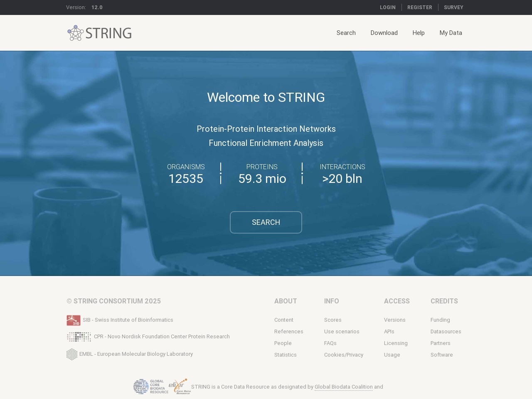
Task: Click the Welcome to STRING heading
Action: click(x=266, y=97)
